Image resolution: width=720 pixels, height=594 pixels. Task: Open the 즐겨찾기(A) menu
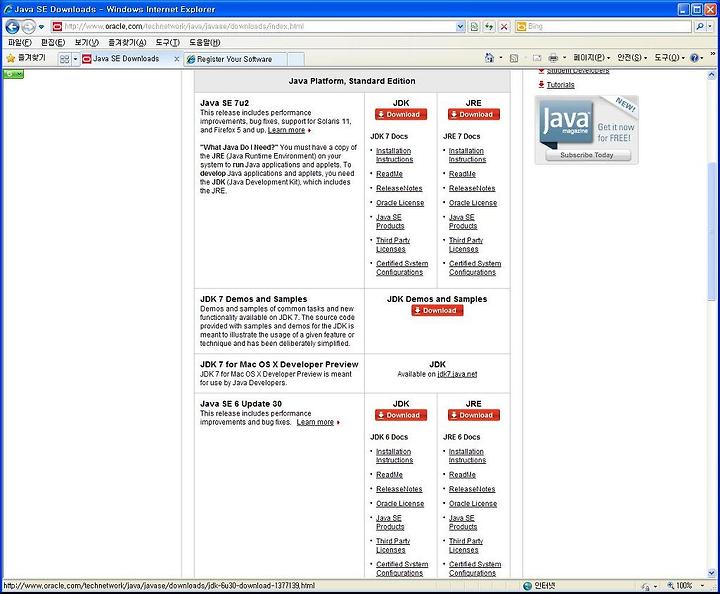[127, 43]
